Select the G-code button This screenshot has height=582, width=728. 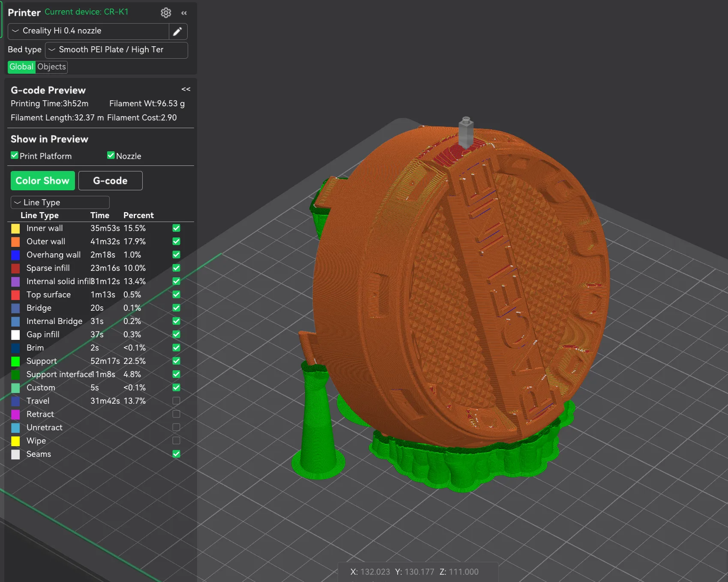(x=111, y=181)
